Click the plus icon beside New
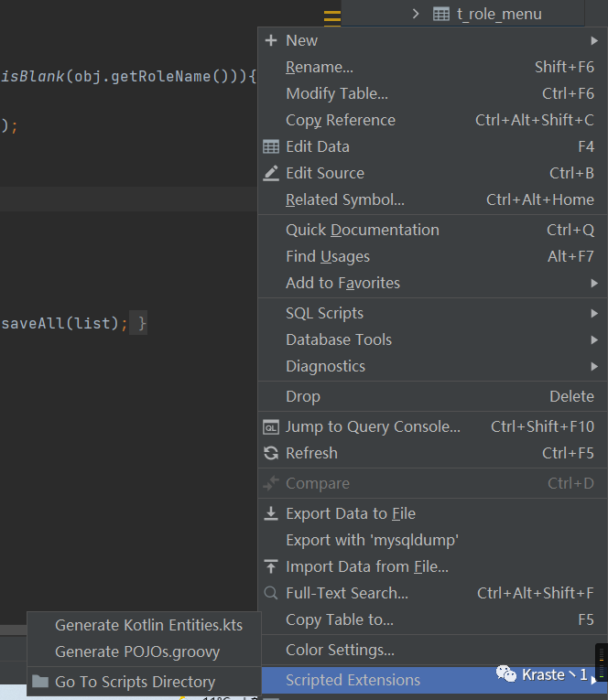Image resolution: width=608 pixels, height=700 pixels. (x=271, y=40)
